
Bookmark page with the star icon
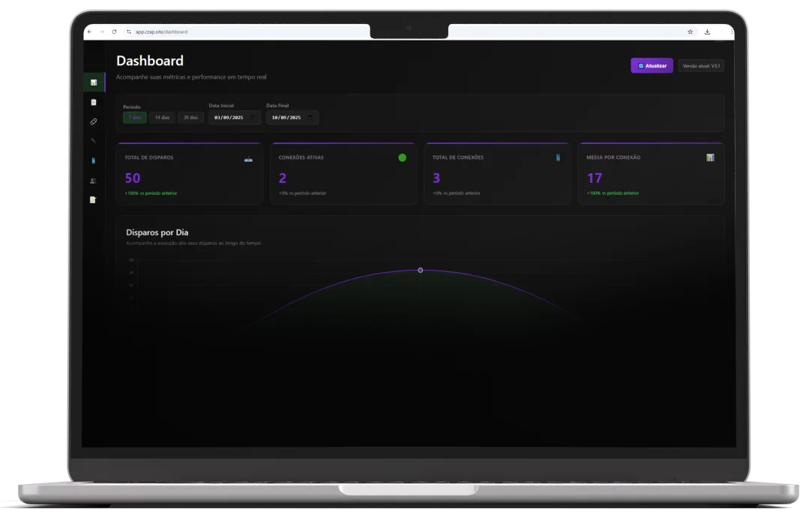tap(690, 31)
